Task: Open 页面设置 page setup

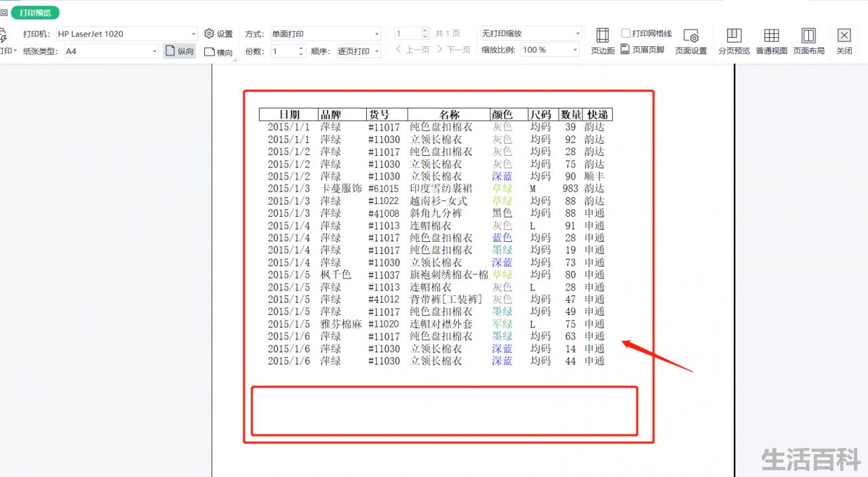Action: click(691, 41)
